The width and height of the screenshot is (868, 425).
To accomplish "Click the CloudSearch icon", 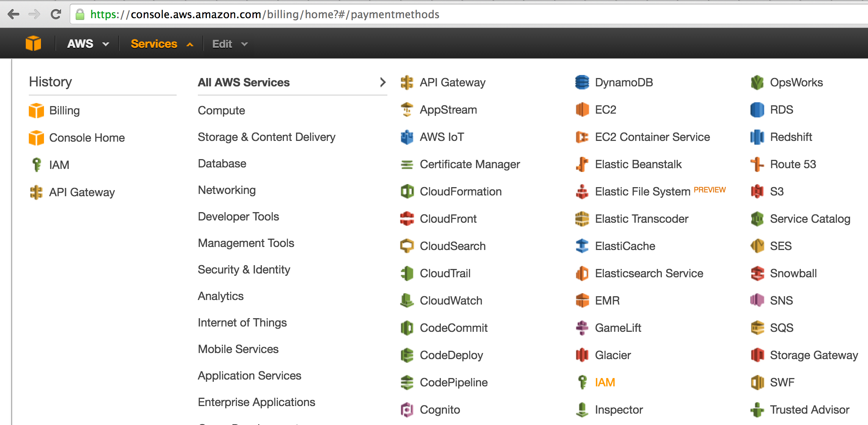I will pyautogui.click(x=407, y=246).
